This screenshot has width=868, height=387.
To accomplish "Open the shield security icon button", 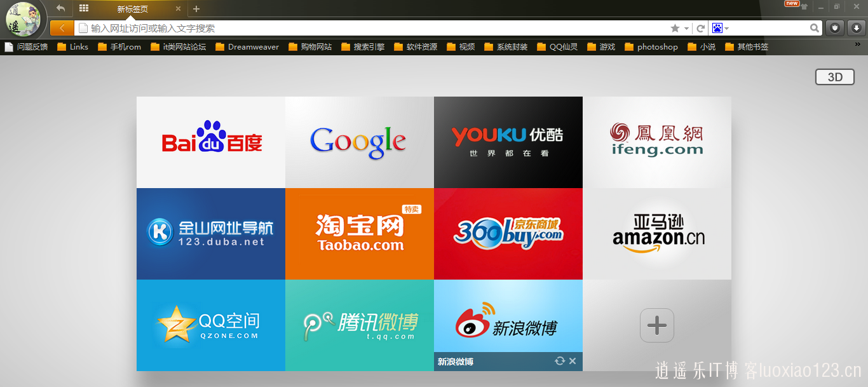I will click(x=834, y=28).
